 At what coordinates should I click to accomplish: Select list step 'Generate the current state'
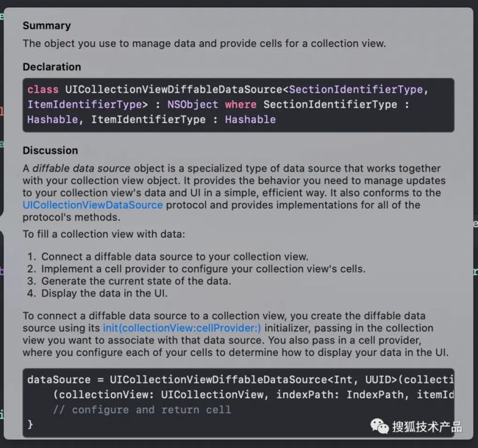[136, 281]
